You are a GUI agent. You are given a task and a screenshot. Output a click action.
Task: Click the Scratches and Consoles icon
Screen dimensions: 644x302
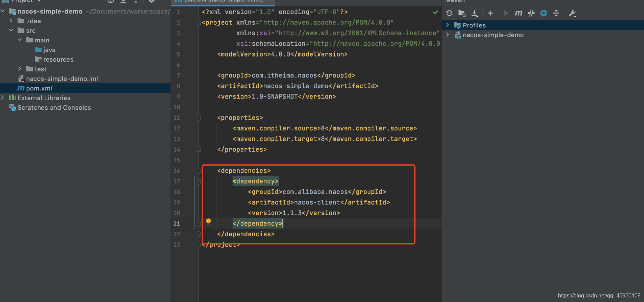(x=12, y=108)
